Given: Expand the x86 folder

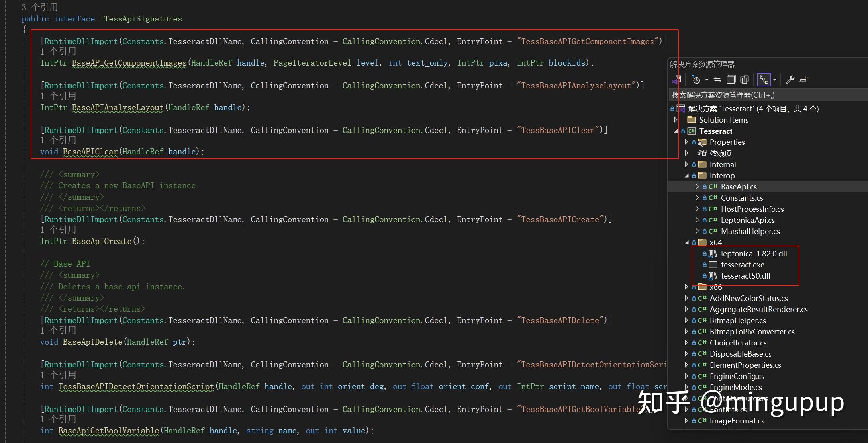Looking at the screenshot, I should tap(686, 287).
